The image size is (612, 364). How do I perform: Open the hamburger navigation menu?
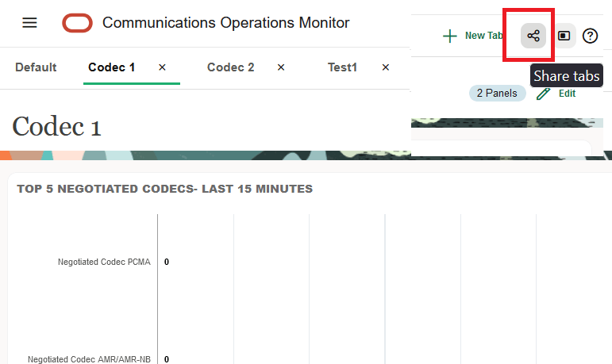click(x=29, y=23)
